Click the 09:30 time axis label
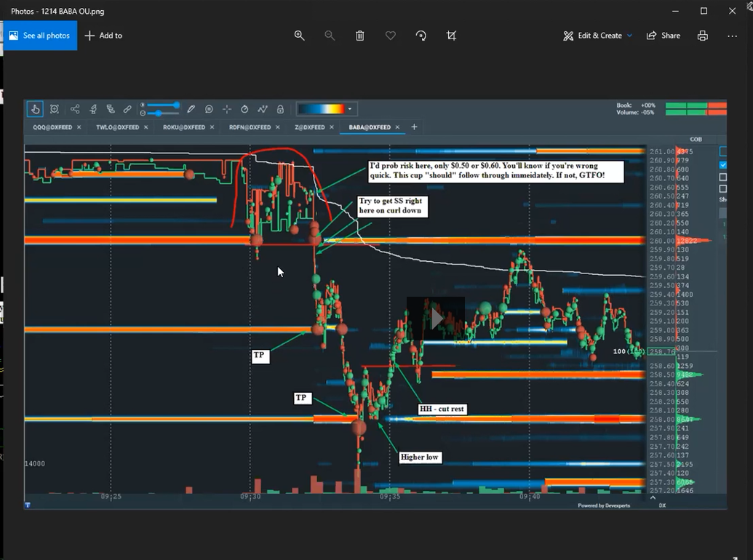The height and width of the screenshot is (560, 753). pyautogui.click(x=250, y=497)
